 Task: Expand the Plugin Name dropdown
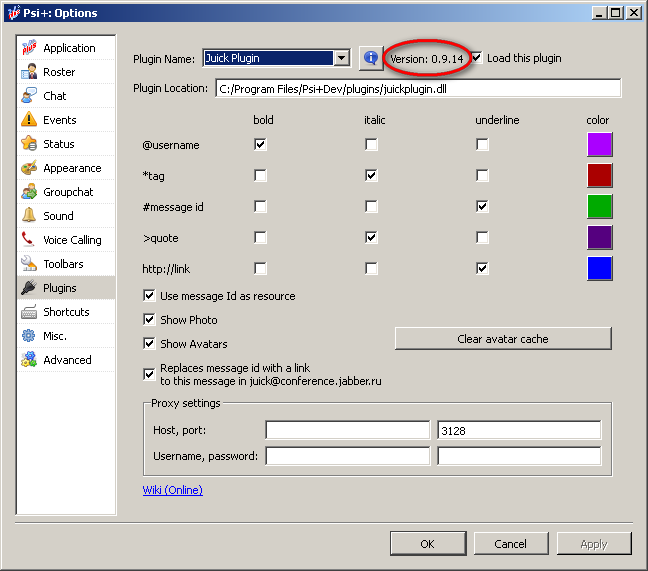pos(342,58)
